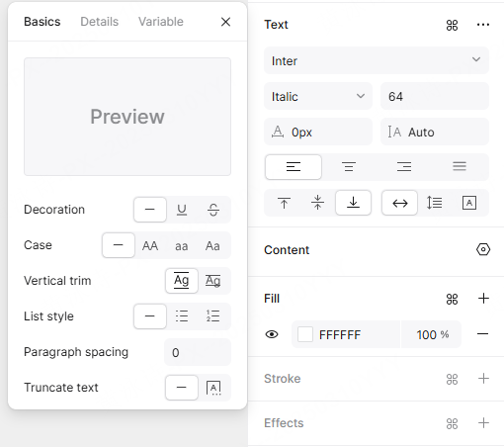Open Fill styles icon
This screenshot has height=447, width=504.
click(452, 299)
